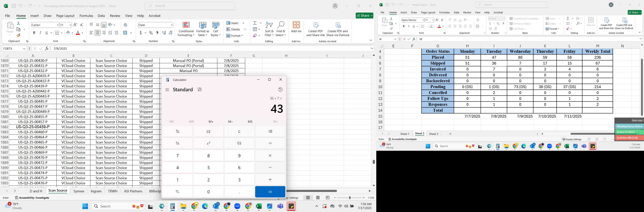Click the Calculator plus button
The width and height of the screenshot is (644, 212).
[x=270, y=179]
